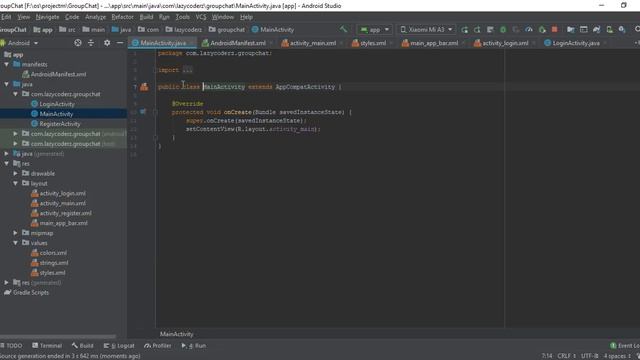Image resolution: width=640 pixels, height=360 pixels.
Task: Expand the mipmap folder
Action: 16,233
